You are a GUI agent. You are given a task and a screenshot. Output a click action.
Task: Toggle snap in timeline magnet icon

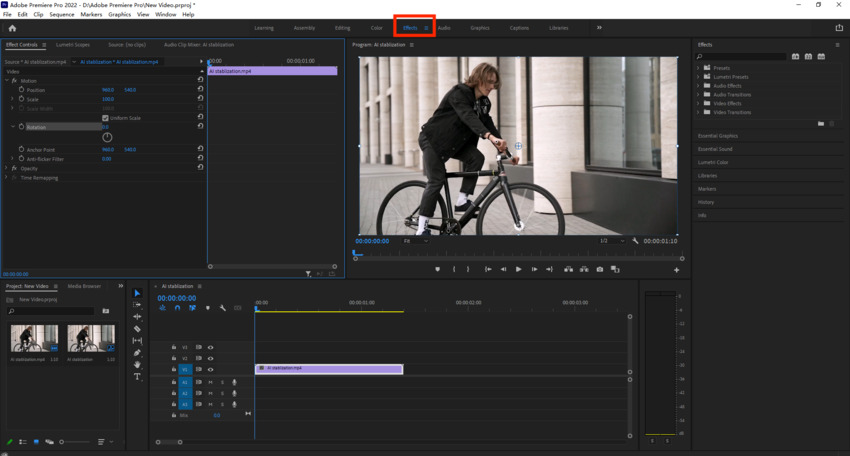(177, 308)
